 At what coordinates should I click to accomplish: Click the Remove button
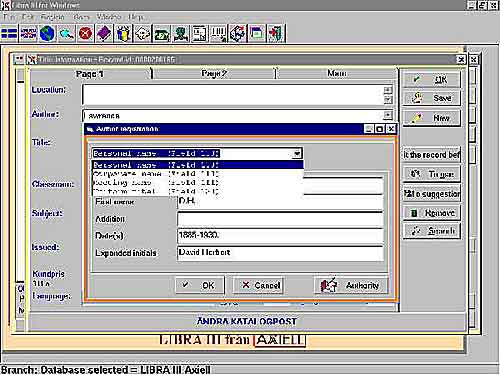(x=432, y=213)
